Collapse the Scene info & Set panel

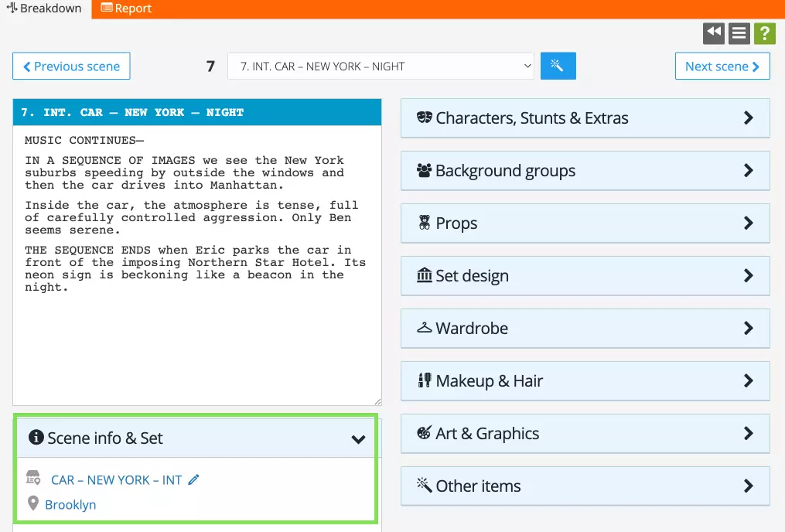click(x=358, y=438)
